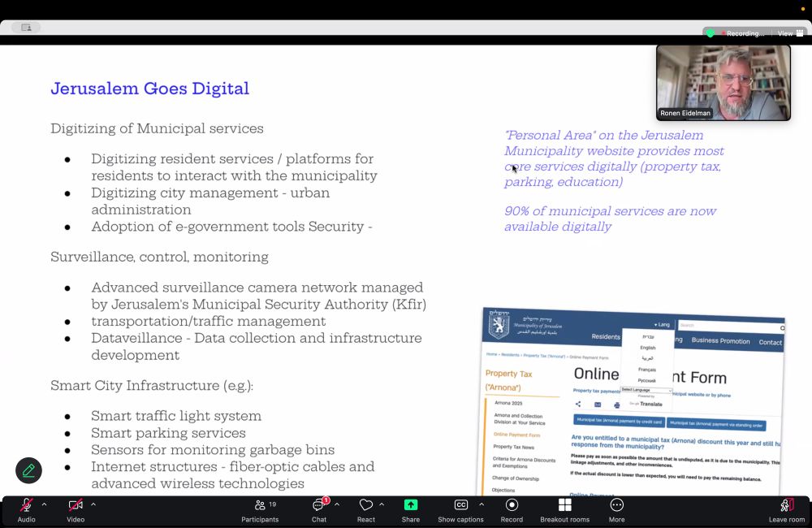This screenshot has width=812, height=528.
Task: Click the Record icon in the toolbar
Action: point(512,504)
